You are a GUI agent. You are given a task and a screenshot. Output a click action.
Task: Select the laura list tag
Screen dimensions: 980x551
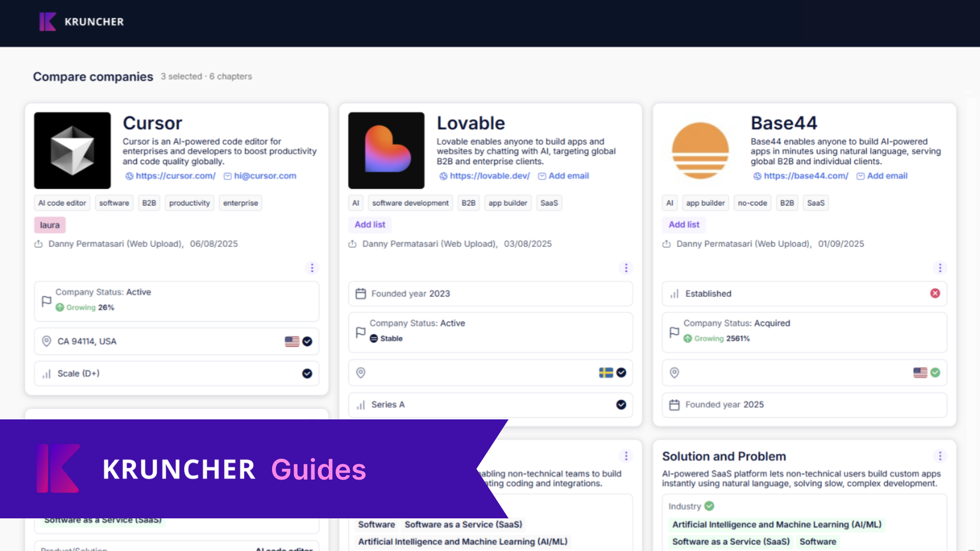point(50,225)
